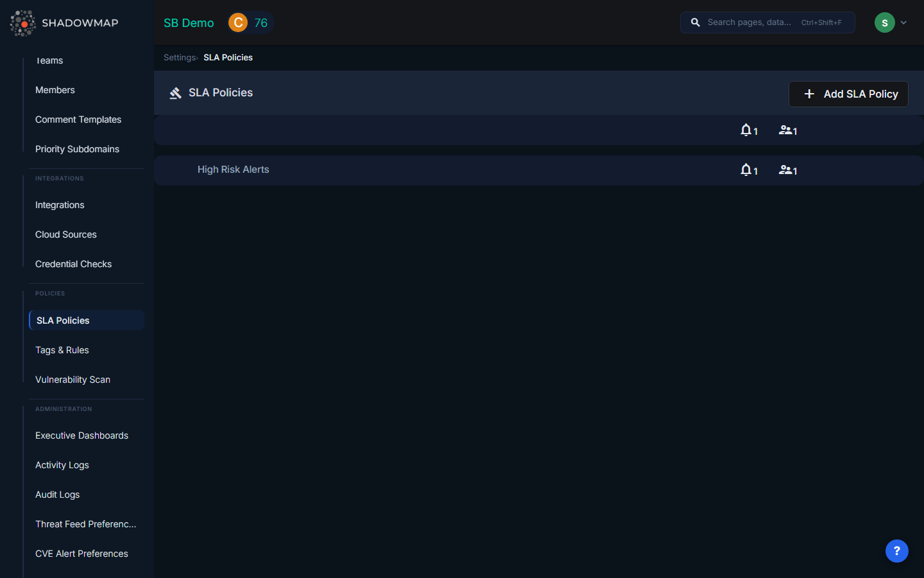Screen dimensions: 924x578
Task: Click the users icon in High Risk Alerts row
Action: coord(785,170)
